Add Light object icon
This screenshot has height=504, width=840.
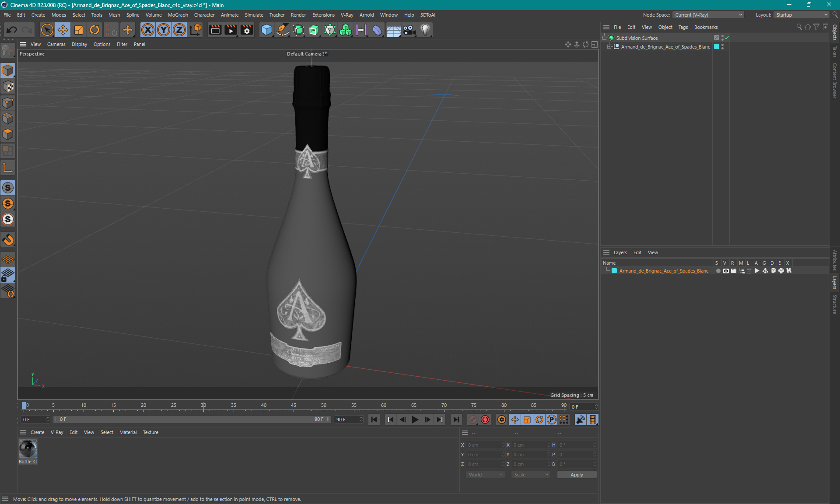(425, 30)
